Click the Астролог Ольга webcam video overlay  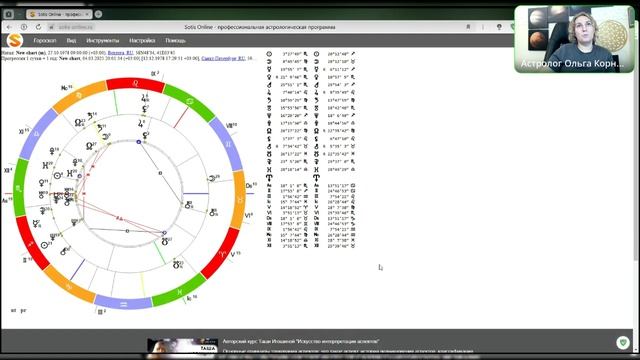[x=574, y=39]
